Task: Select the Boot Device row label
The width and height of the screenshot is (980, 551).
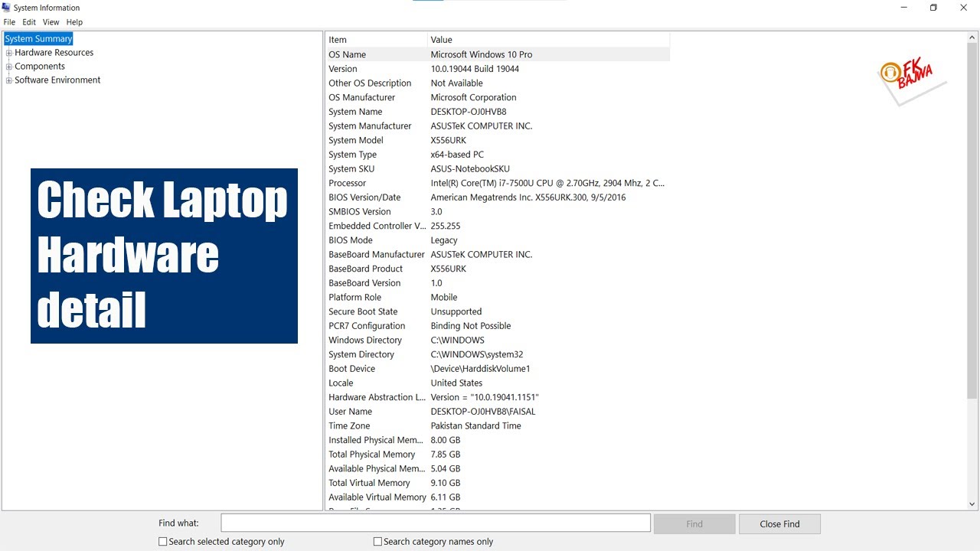Action: (352, 369)
